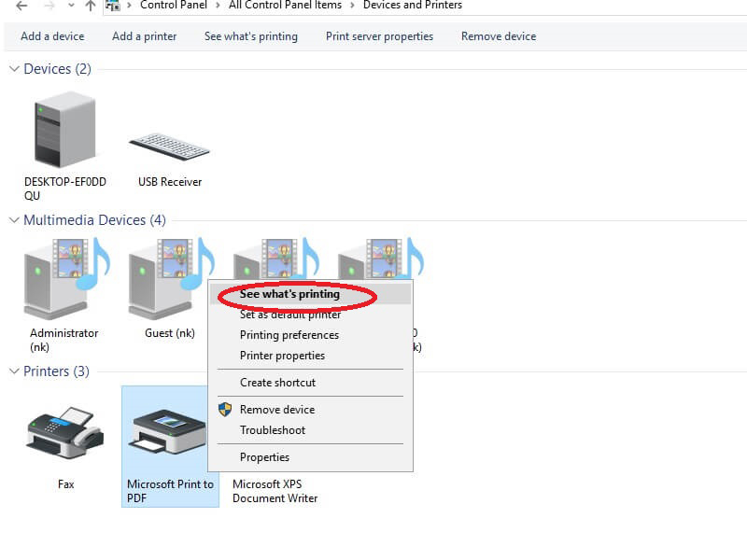Click the Microsoft XPS Document Writer label
The image size is (747, 560).
point(275,491)
